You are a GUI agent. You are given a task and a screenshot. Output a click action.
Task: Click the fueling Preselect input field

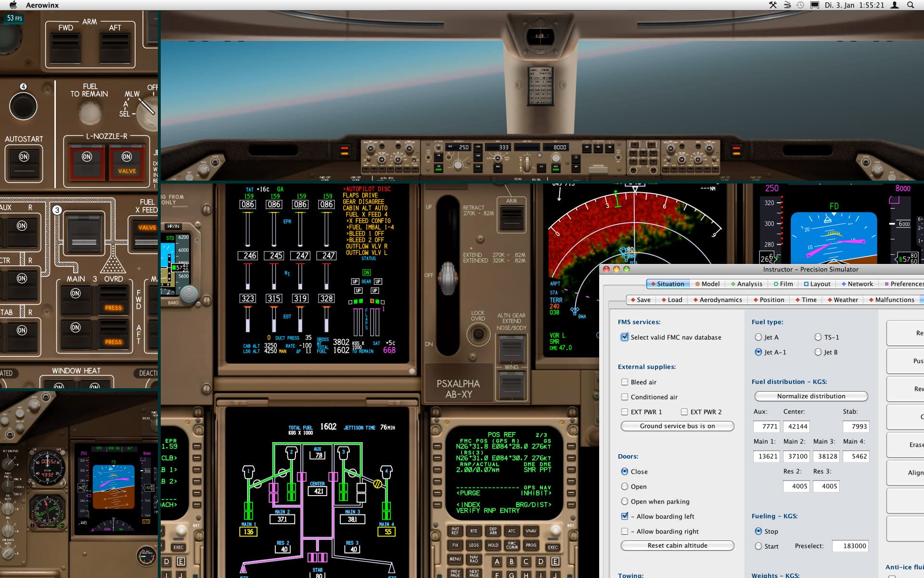851,546
